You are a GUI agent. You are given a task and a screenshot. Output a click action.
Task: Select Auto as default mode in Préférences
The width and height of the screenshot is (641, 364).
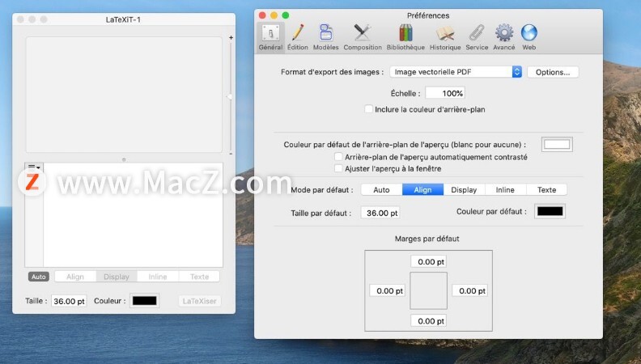click(x=381, y=189)
